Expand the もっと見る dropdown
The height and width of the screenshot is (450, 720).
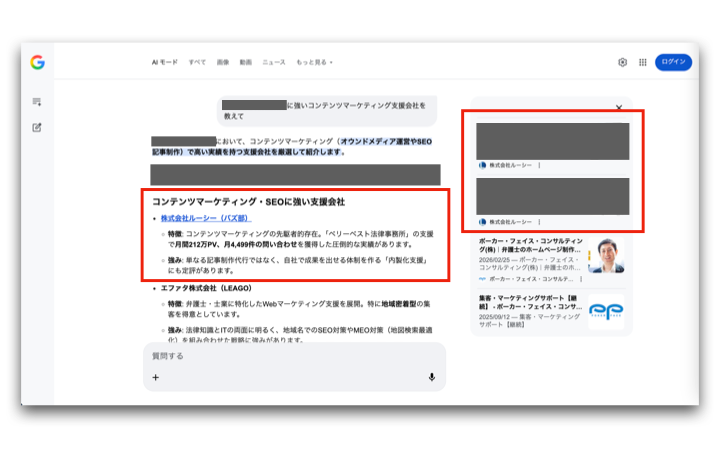pos(314,62)
